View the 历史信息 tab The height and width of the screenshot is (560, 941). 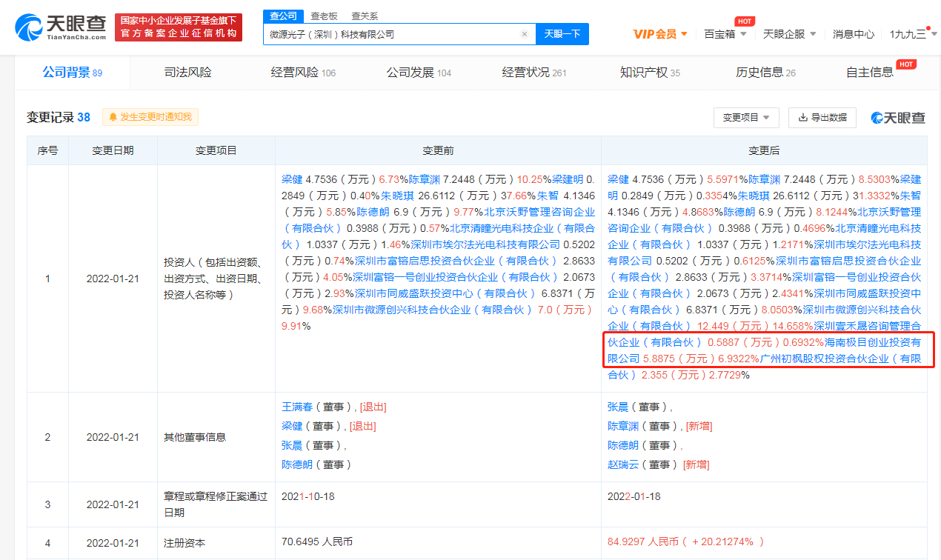pyautogui.click(x=765, y=73)
